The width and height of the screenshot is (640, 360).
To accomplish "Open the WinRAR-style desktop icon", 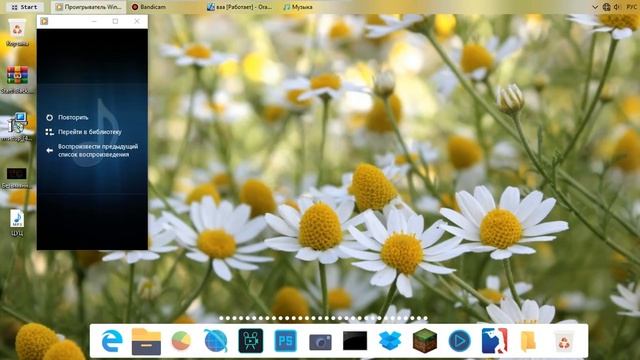I will (17, 80).
